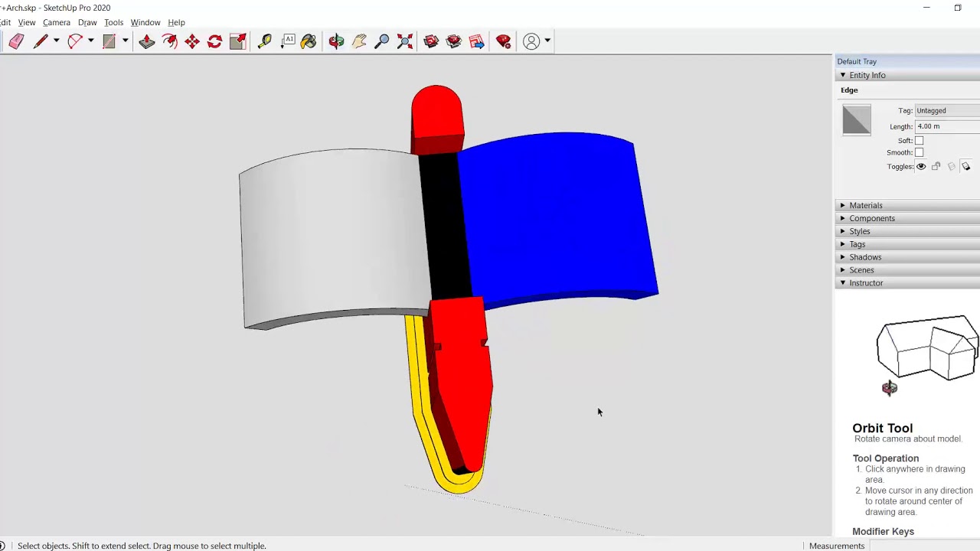Open the Help menu
The width and height of the screenshot is (980, 551).
176,22
